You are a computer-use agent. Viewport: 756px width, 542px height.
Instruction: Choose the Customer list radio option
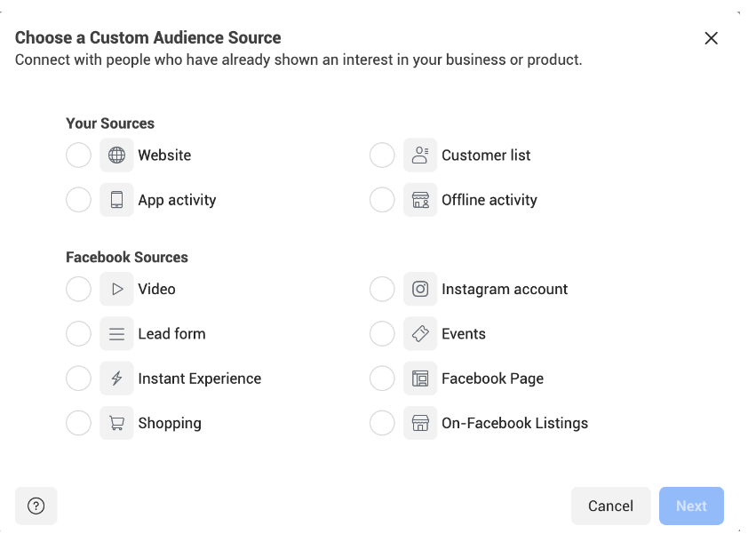click(382, 155)
